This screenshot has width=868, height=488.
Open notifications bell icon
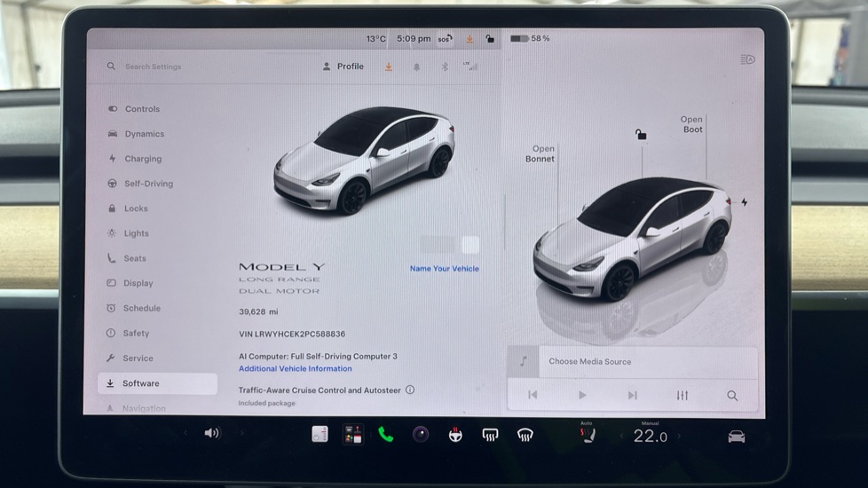(x=417, y=67)
